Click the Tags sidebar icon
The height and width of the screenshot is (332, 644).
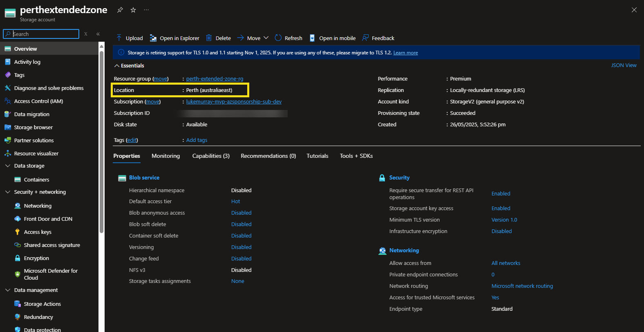click(7, 75)
